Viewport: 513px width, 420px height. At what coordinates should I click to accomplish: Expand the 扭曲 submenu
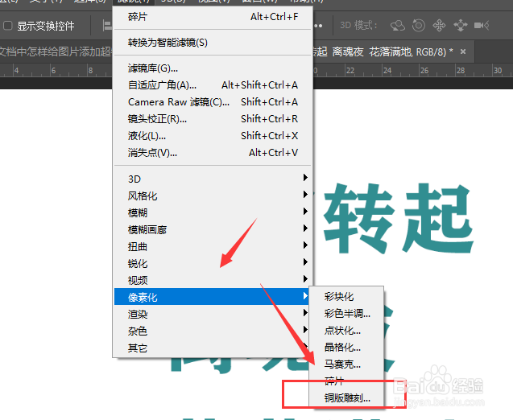(x=213, y=246)
